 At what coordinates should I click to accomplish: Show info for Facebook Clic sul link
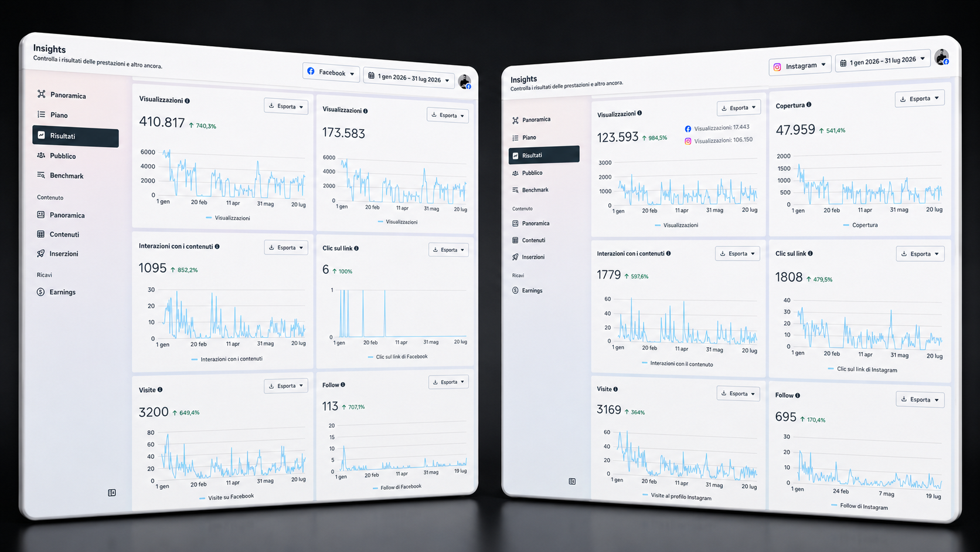click(356, 248)
